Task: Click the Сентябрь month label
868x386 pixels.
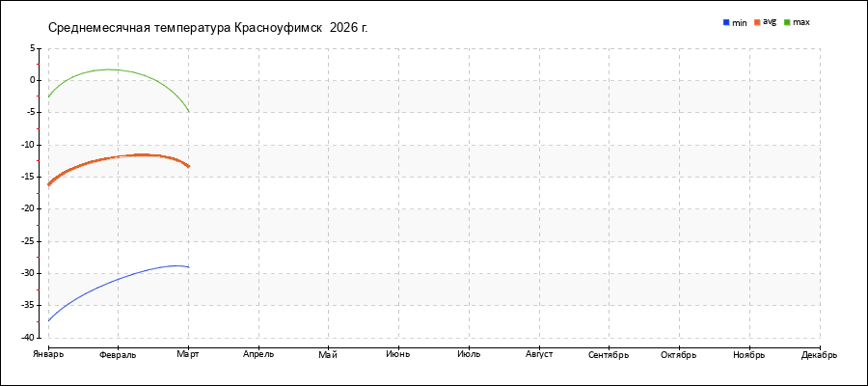Action: tap(609, 354)
